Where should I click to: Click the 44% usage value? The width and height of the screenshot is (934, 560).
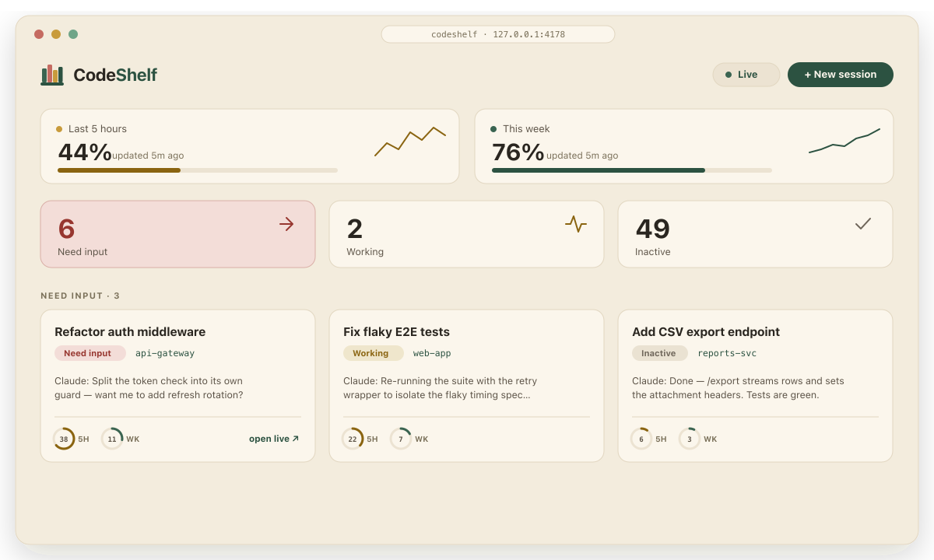click(x=85, y=152)
